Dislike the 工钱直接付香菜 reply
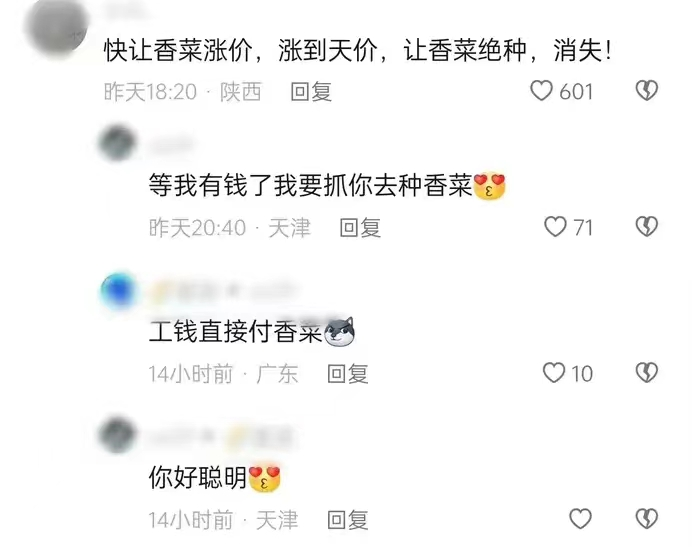The width and height of the screenshot is (692, 547). coord(647,373)
